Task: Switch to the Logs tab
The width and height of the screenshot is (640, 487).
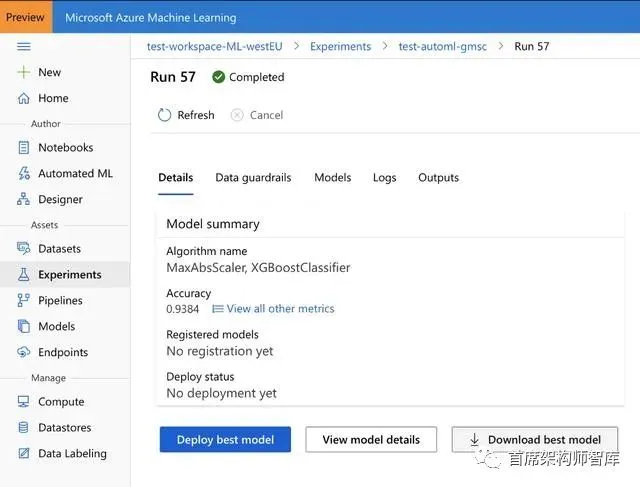Action: [x=384, y=178]
